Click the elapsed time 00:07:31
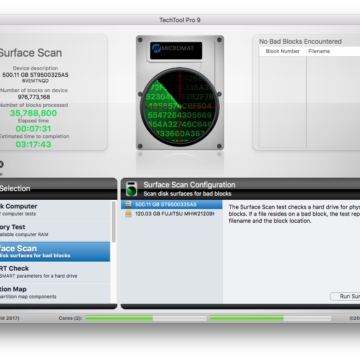 [x=33, y=129]
